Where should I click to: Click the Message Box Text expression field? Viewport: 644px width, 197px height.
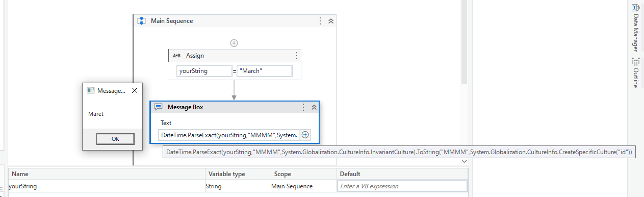coord(229,135)
